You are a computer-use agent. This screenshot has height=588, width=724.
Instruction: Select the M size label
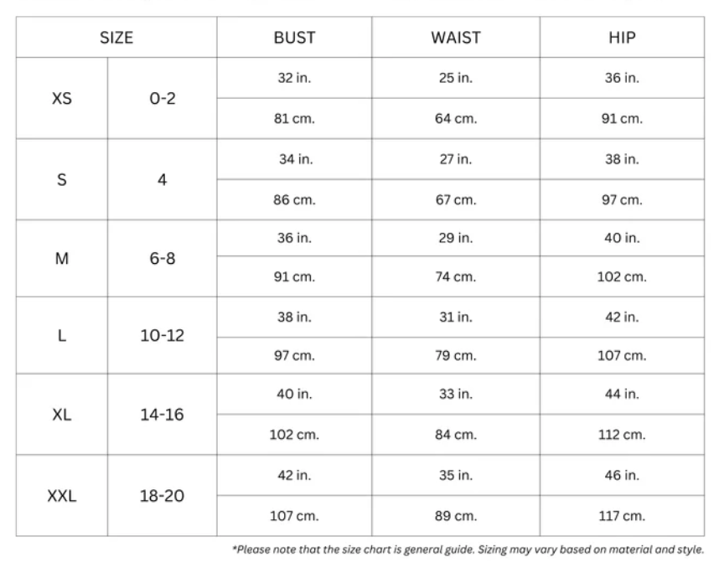62,259
